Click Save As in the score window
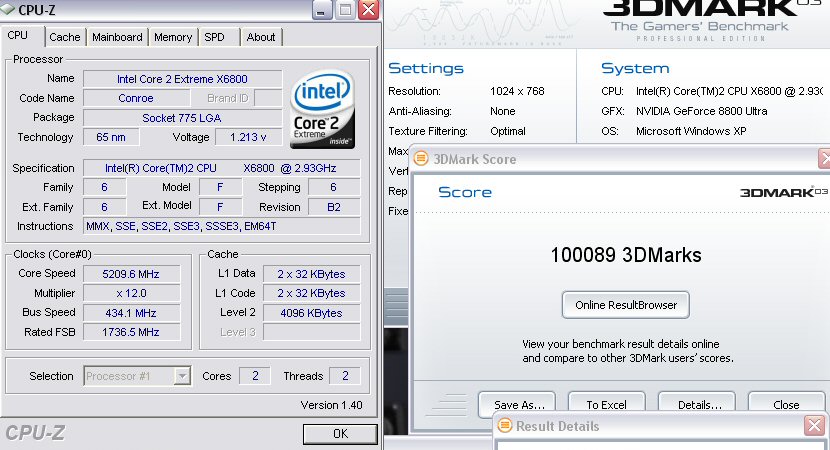830x450 pixels. pyautogui.click(x=517, y=404)
